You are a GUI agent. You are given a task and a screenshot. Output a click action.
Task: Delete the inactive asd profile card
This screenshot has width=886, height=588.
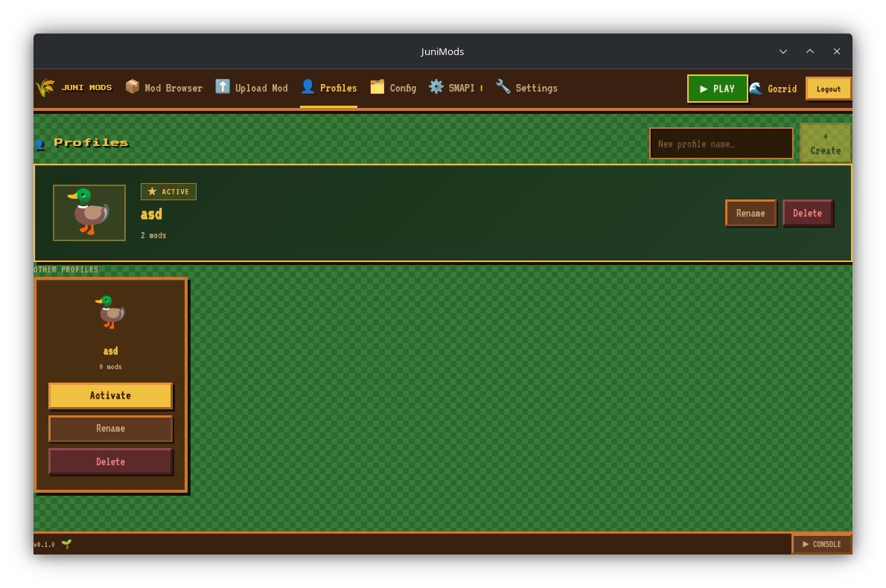click(x=110, y=461)
